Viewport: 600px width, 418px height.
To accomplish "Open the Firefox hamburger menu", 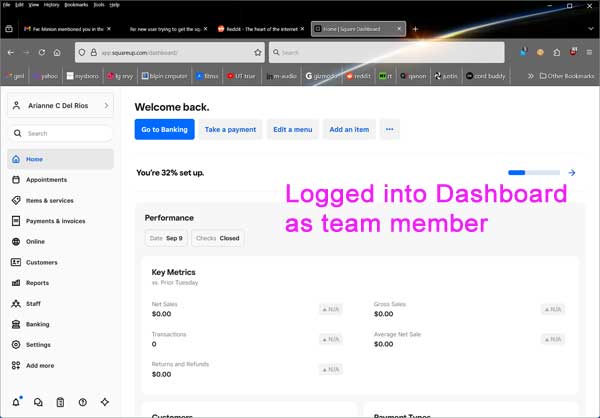I will point(589,52).
